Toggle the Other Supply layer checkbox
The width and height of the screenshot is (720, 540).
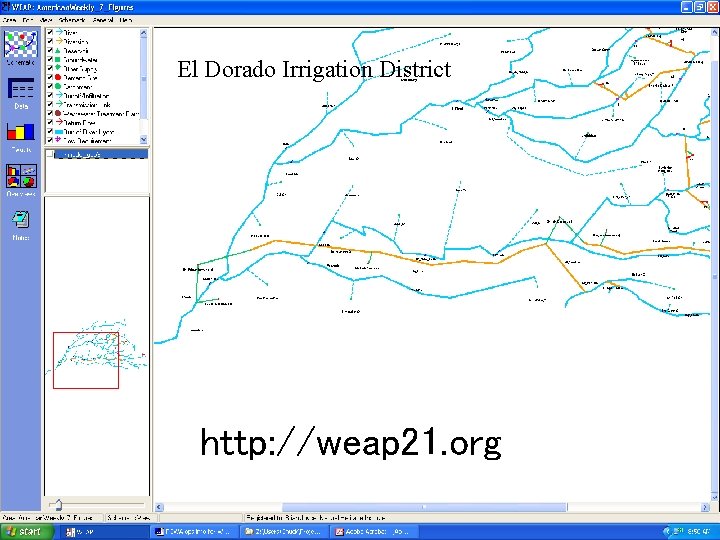(50, 68)
